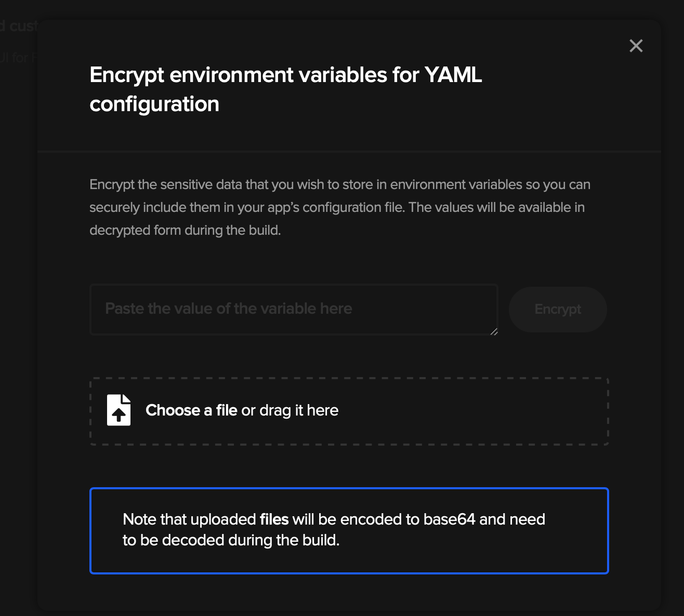Click empty space inside the dashed drop zone
Viewport: 684px width, 616px height.
[x=468, y=411]
